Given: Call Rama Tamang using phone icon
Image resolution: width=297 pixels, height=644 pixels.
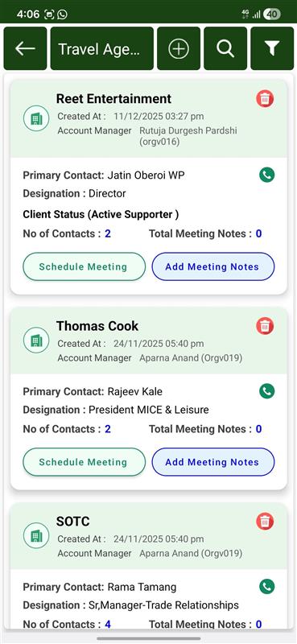Looking at the screenshot, I should [267, 587].
